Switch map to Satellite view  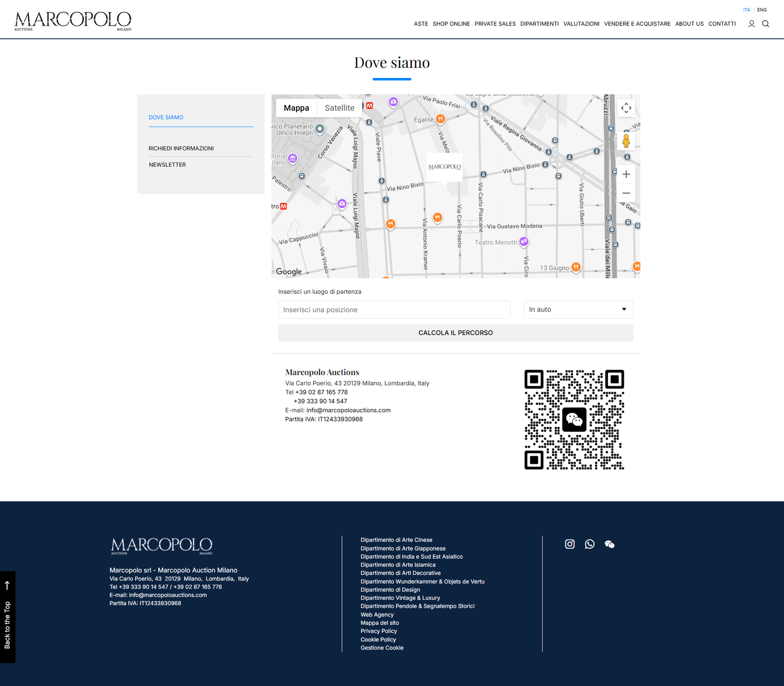(x=340, y=108)
